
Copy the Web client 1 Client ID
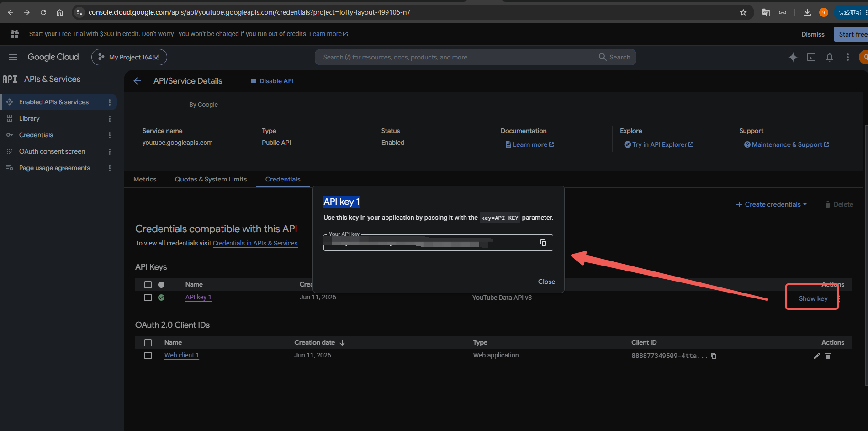click(x=714, y=356)
